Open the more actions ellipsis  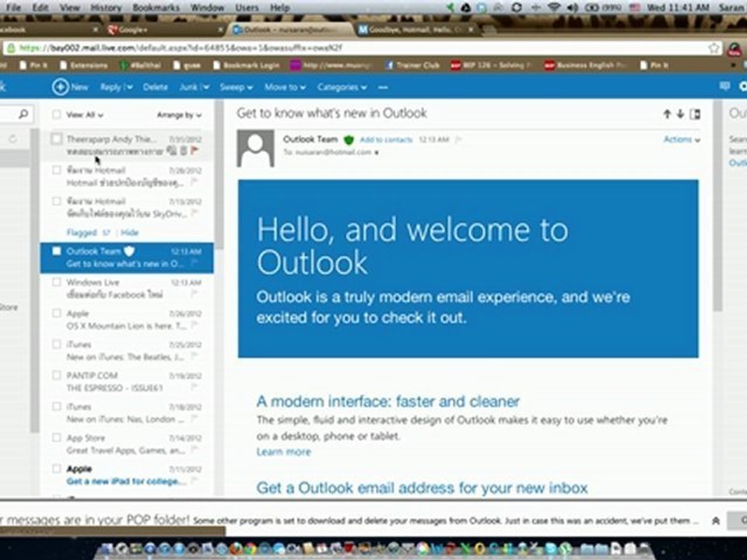383,88
